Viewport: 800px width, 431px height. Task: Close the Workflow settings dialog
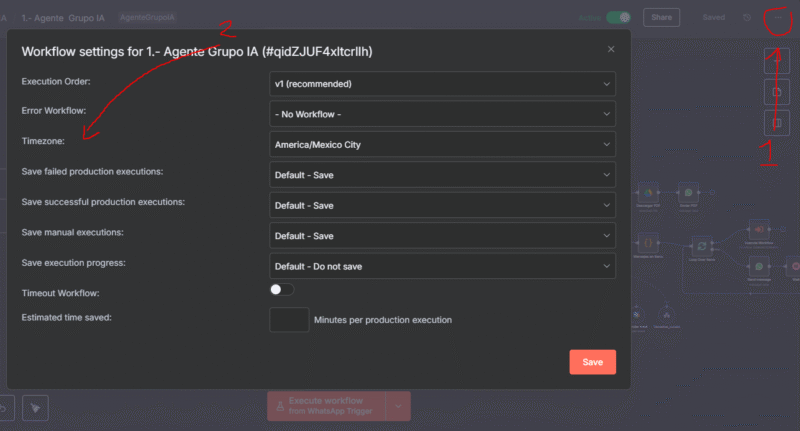(611, 49)
